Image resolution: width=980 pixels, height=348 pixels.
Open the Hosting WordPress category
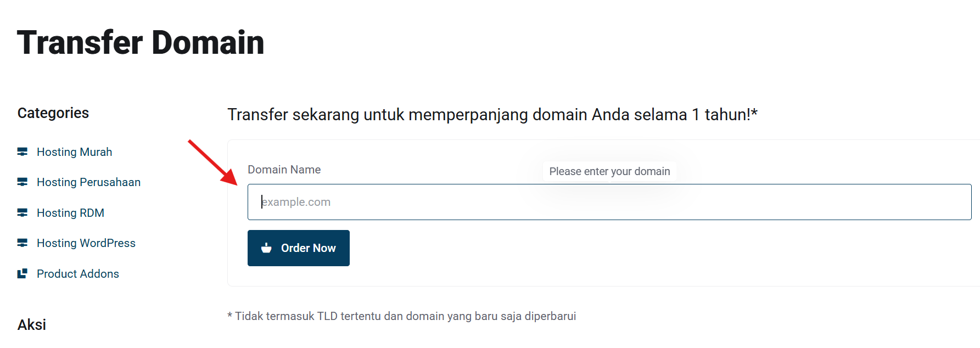(86, 243)
